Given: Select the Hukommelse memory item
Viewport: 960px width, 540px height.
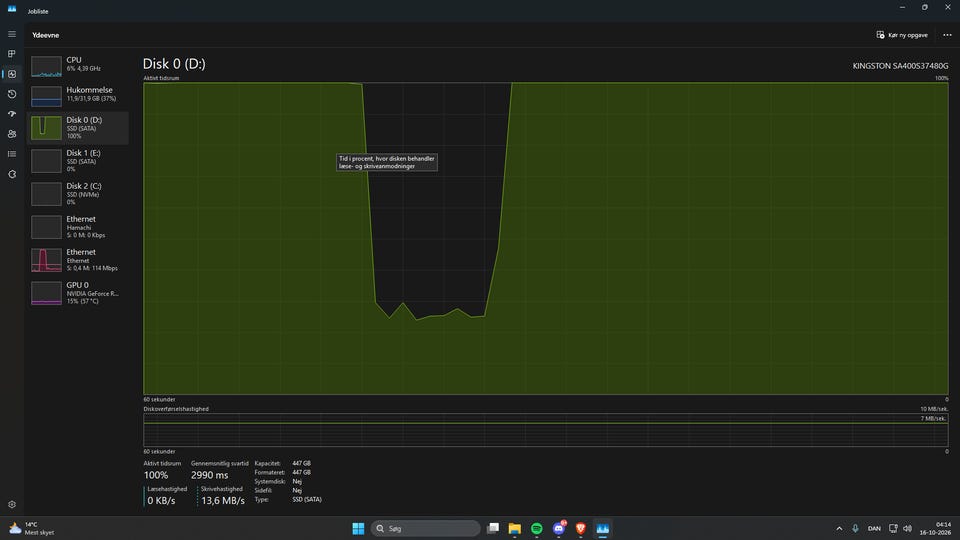Looking at the screenshot, I should [78, 94].
